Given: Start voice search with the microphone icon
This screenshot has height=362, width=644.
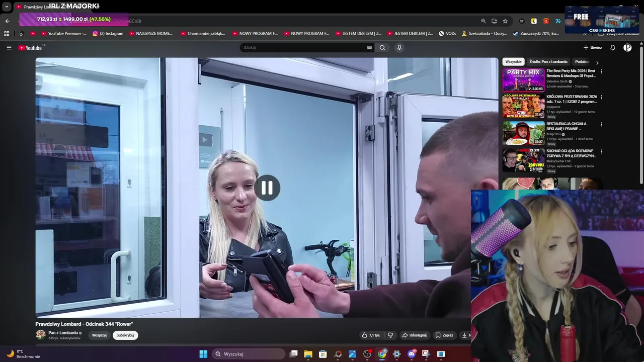Looking at the screenshot, I should click(399, 48).
